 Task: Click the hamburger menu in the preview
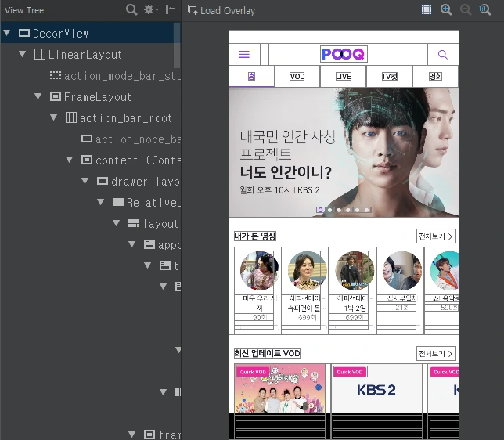click(244, 54)
